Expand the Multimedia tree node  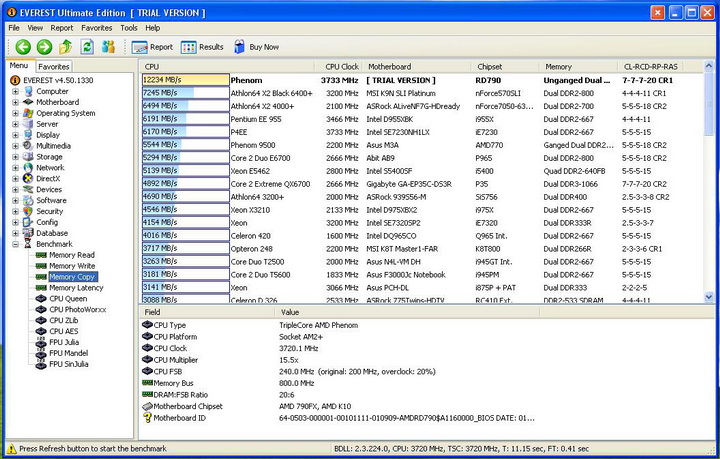15,146
